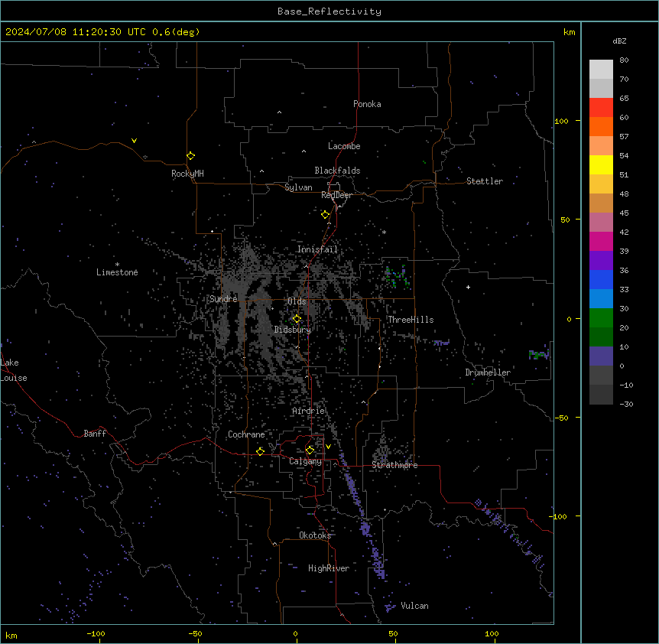This screenshot has width=659, height=644.
Task: Click the Lacombe city label
Action: [x=344, y=146]
